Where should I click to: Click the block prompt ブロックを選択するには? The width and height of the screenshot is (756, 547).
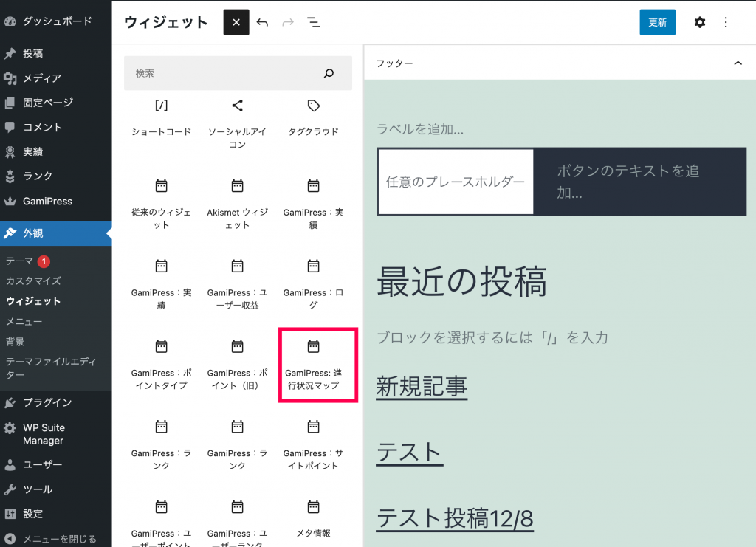492,337
